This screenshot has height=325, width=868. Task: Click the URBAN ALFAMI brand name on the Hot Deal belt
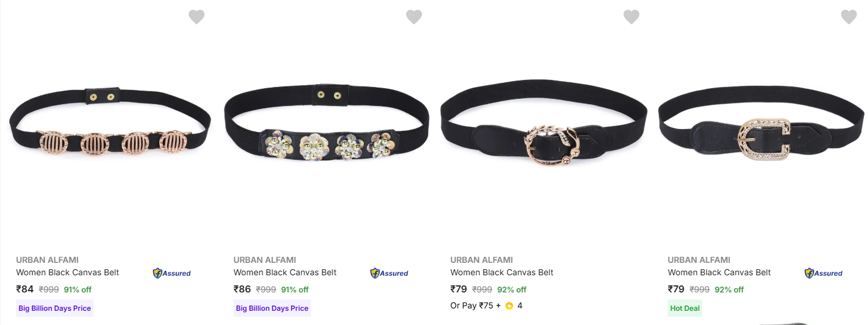[x=699, y=260]
